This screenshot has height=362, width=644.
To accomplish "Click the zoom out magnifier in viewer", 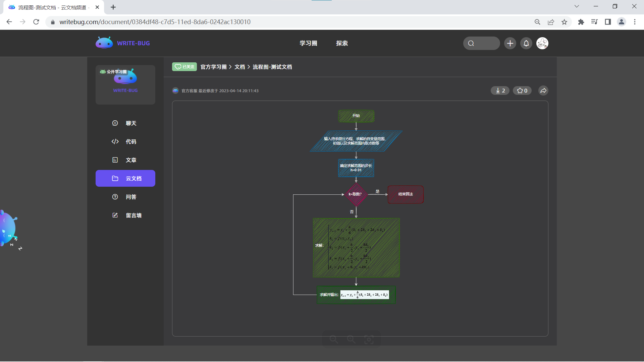I will pyautogui.click(x=333, y=340).
